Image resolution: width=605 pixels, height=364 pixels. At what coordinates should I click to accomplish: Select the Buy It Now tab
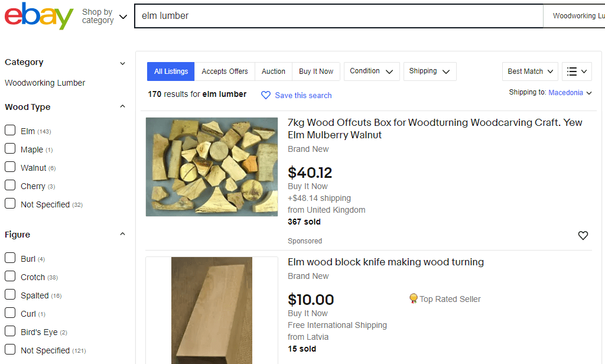316,71
